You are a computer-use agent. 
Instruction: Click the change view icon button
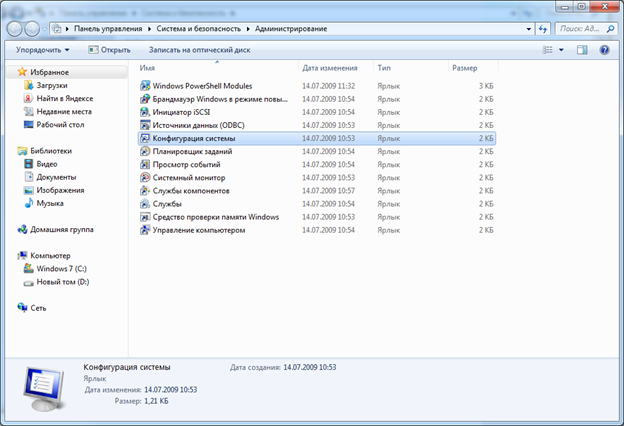point(548,50)
